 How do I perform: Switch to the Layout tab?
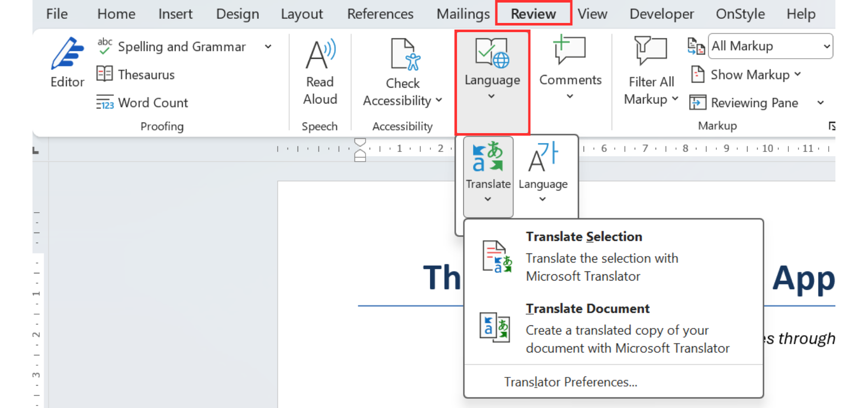pyautogui.click(x=302, y=14)
